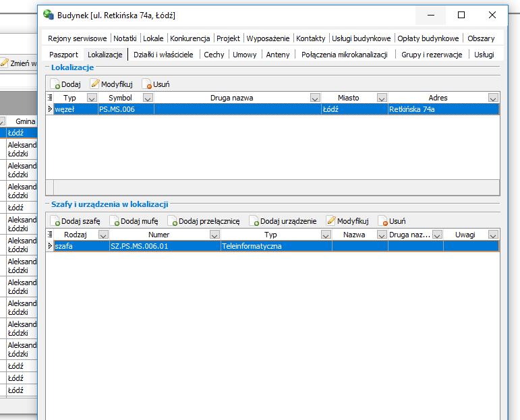Open the Lokale tab
The image size is (520, 420).
click(x=153, y=38)
